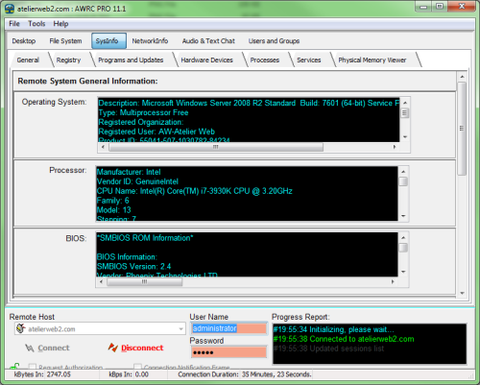480x385 pixels.
Task: Open the Physical Memory Viewer tab
Action: point(372,60)
